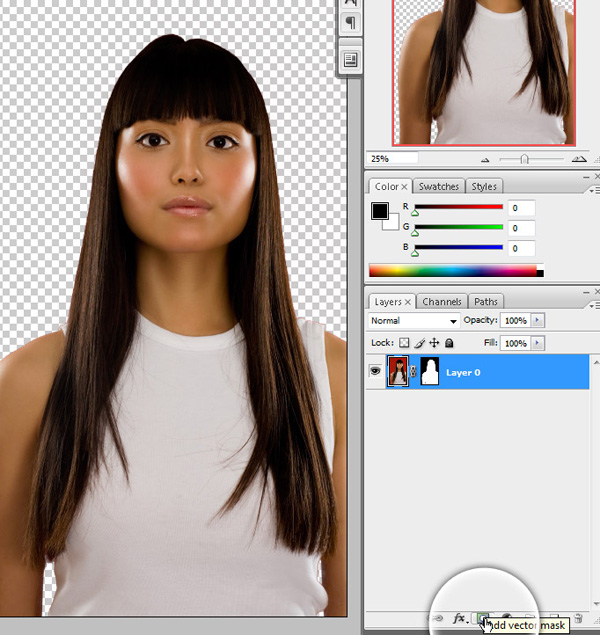
Task: Switch to the Swatches tab
Action: tap(438, 187)
